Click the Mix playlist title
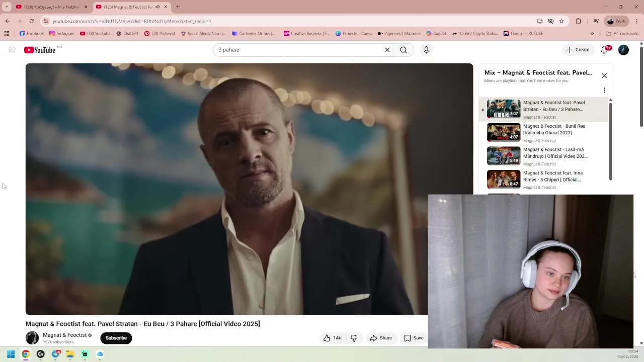The height and width of the screenshot is (362, 644). pyautogui.click(x=538, y=72)
